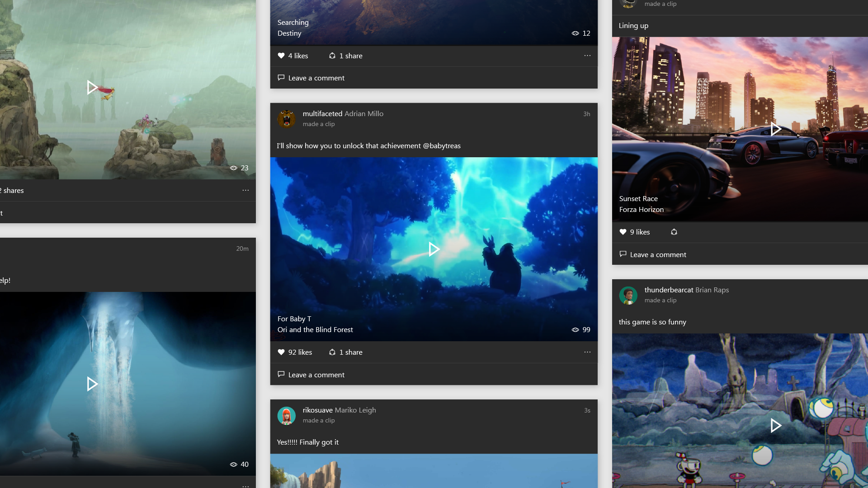
Task: Open more options for the ice cave clip post
Action: click(x=245, y=486)
